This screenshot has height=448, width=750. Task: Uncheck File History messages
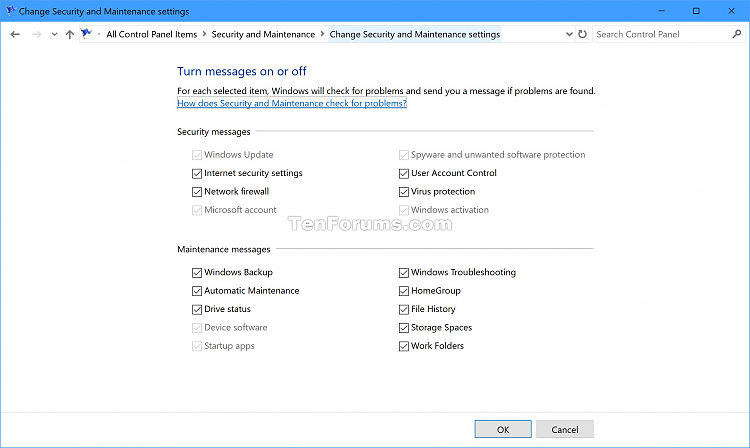pos(404,309)
